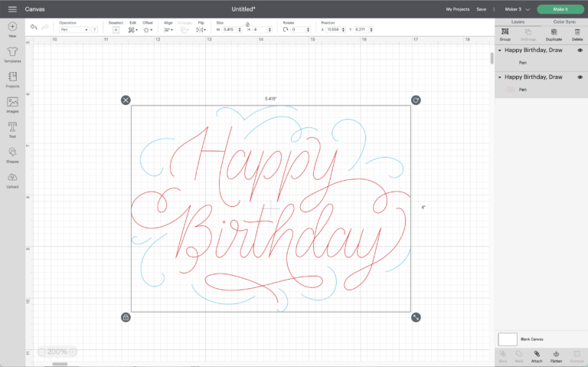Click the Upload icon in the sidebar
588x367 pixels.
(12, 179)
